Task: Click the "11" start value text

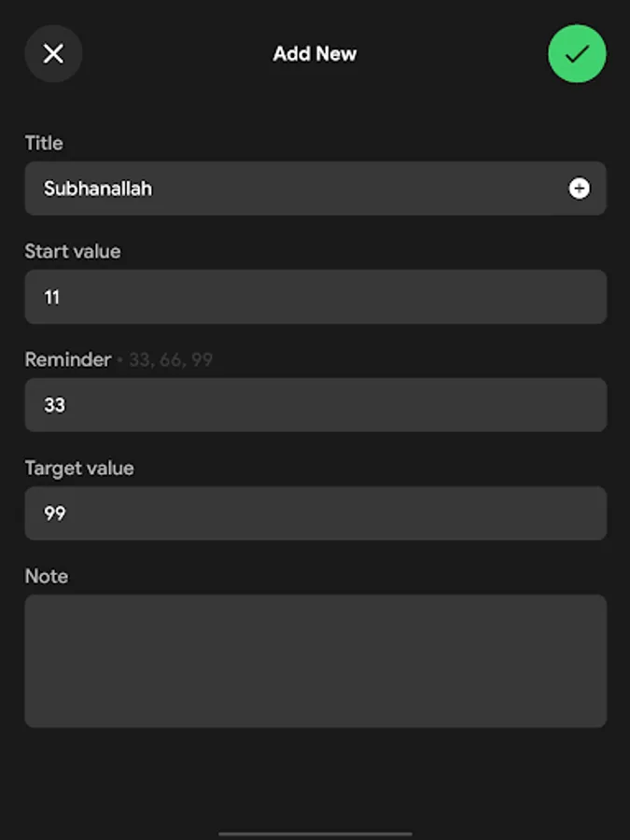Action: 52,297
